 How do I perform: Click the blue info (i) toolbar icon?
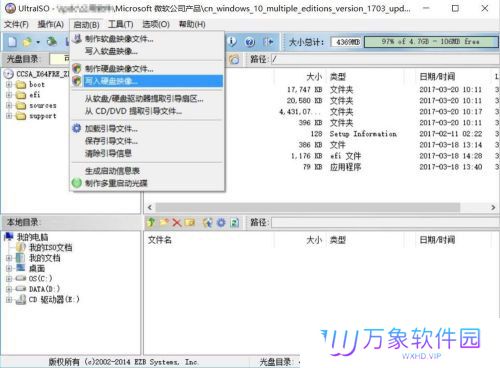coord(232,42)
